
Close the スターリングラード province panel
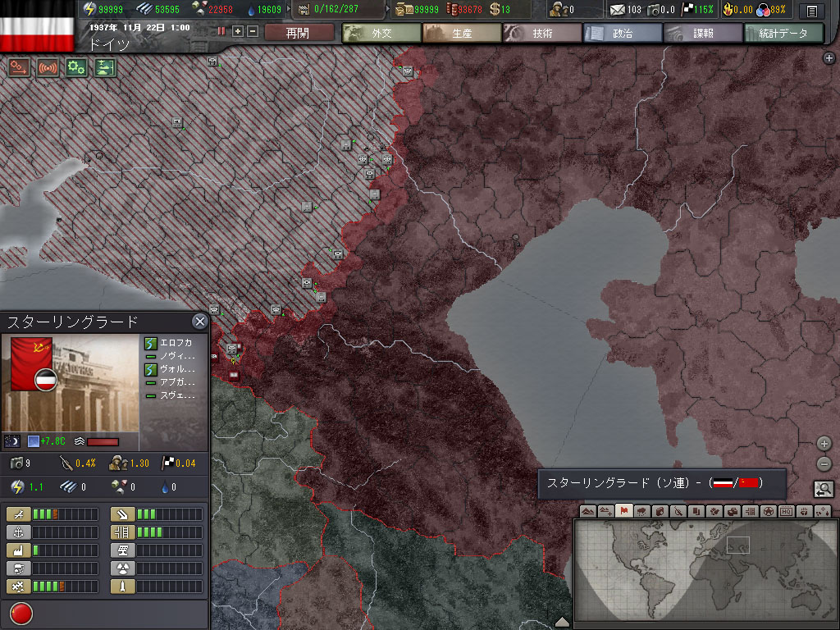200,322
